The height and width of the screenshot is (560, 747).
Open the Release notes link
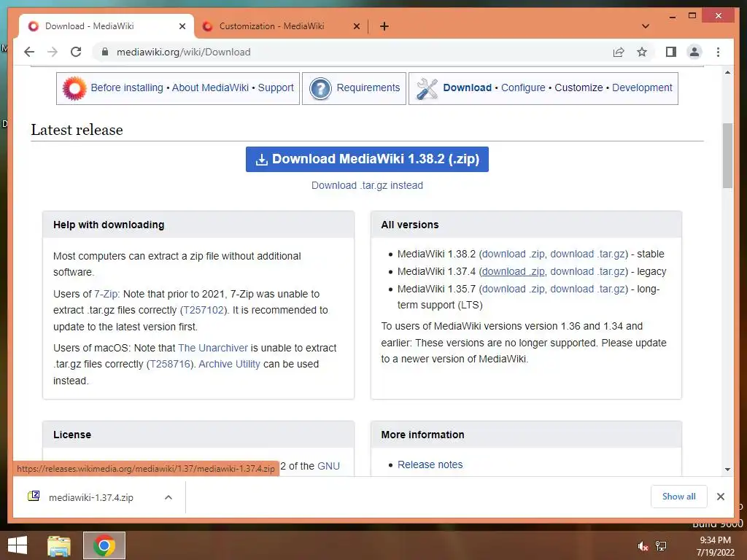click(430, 464)
